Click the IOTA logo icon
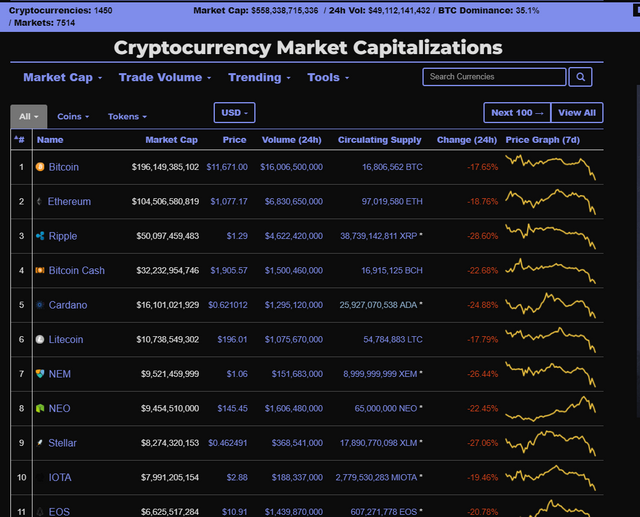The width and height of the screenshot is (640, 517). [x=40, y=477]
